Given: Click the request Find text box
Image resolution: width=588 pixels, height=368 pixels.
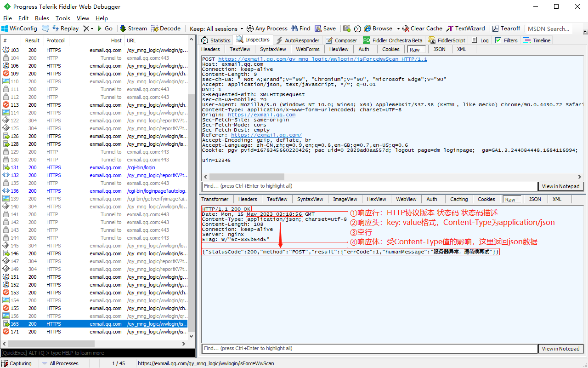Looking at the screenshot, I should pyautogui.click(x=369, y=186).
